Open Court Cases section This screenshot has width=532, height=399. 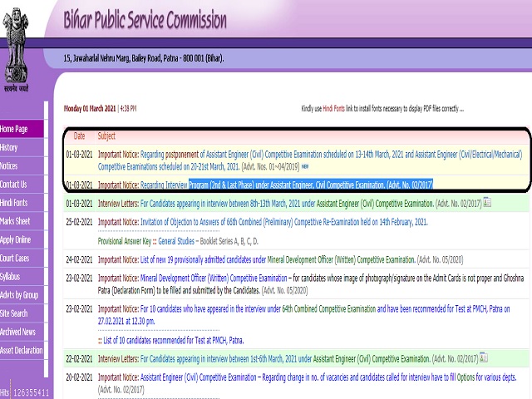tap(22, 258)
